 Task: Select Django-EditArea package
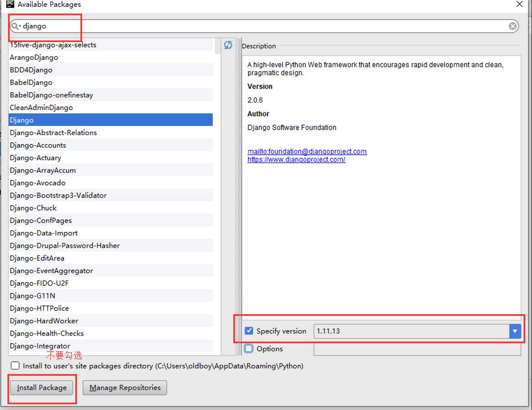110,258
